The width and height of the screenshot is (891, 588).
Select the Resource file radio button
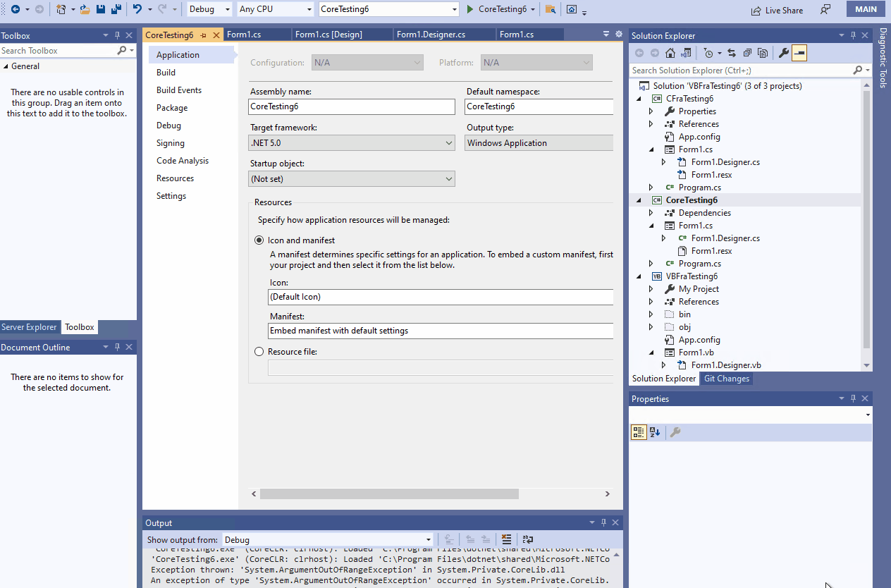coord(259,351)
